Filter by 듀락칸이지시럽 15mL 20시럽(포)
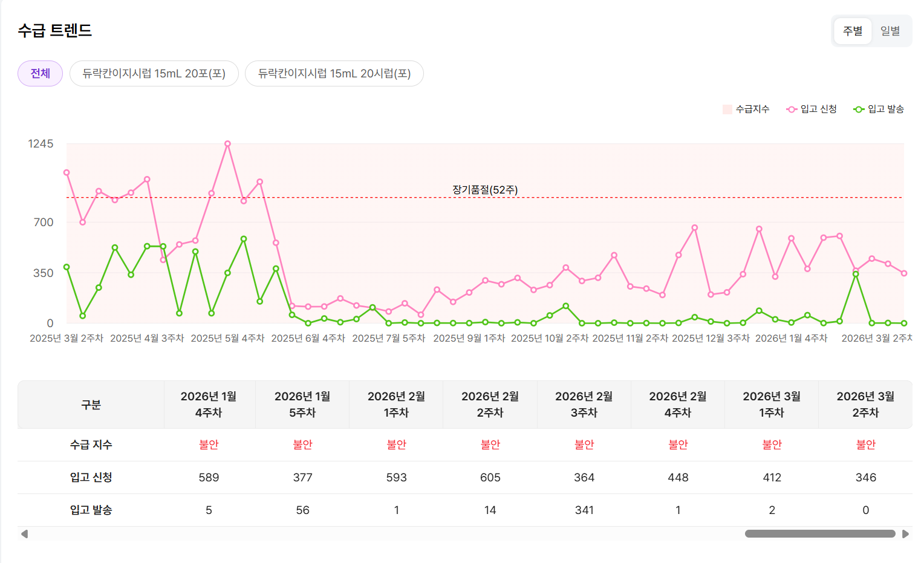The height and width of the screenshot is (563, 924). pos(334,73)
